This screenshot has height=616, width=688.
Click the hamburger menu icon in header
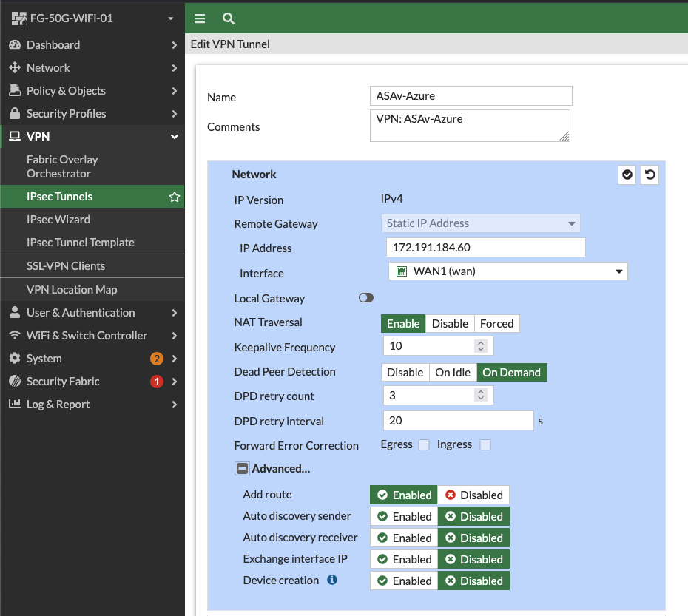pos(200,18)
